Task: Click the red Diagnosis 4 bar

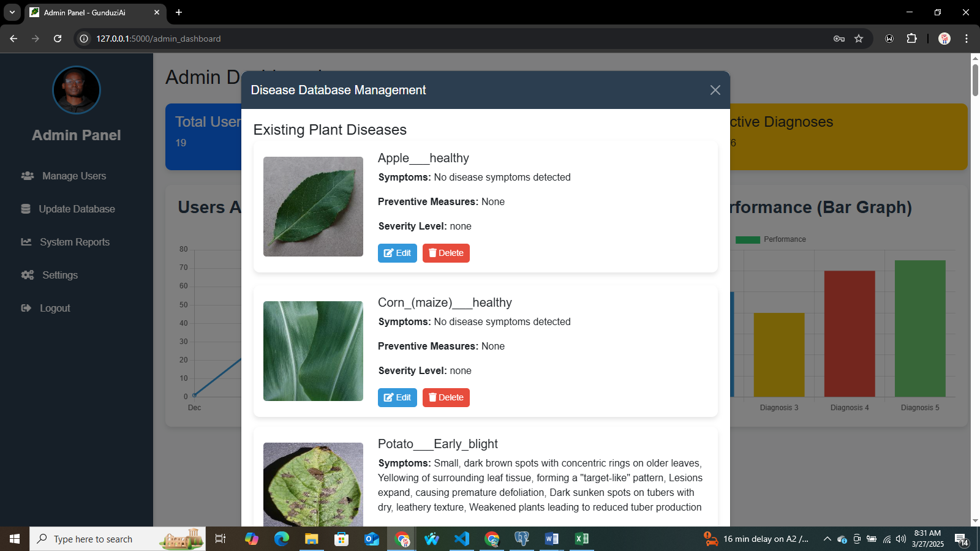Action: [850, 334]
